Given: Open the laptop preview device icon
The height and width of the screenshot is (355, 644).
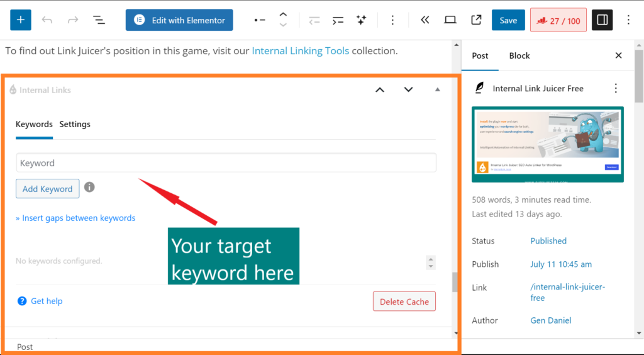Looking at the screenshot, I should pos(450,20).
